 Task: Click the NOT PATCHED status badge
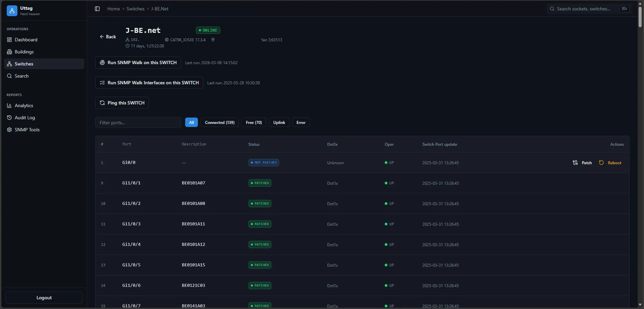pos(264,163)
